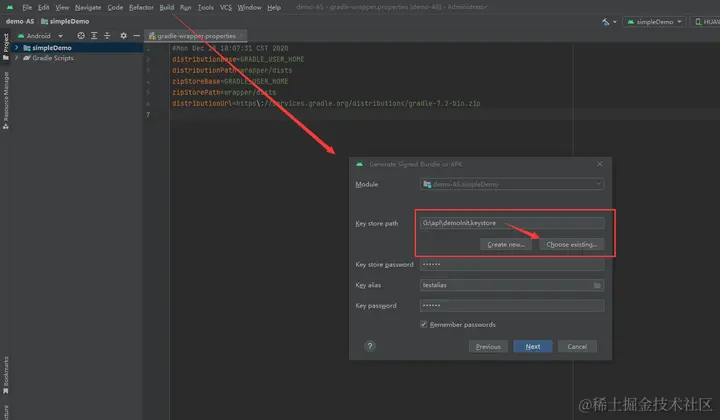Click the Make Project hammer icon

coord(606,22)
